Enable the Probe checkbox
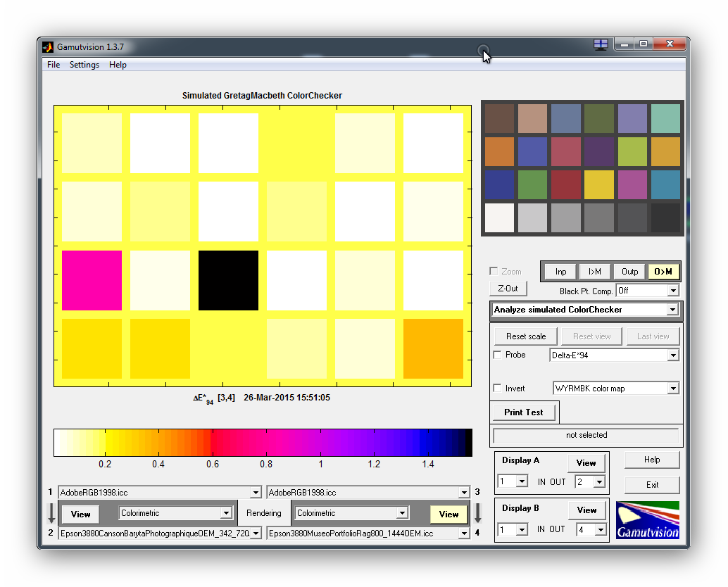Screen dimensions: 728x587 click(x=498, y=355)
